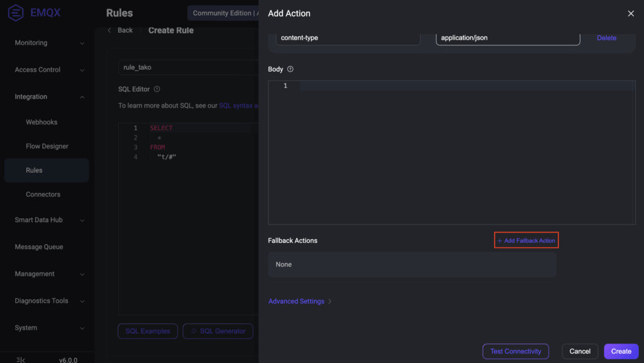644x363 pixels.
Task: Click the help icon next to Body
Action: 290,69
